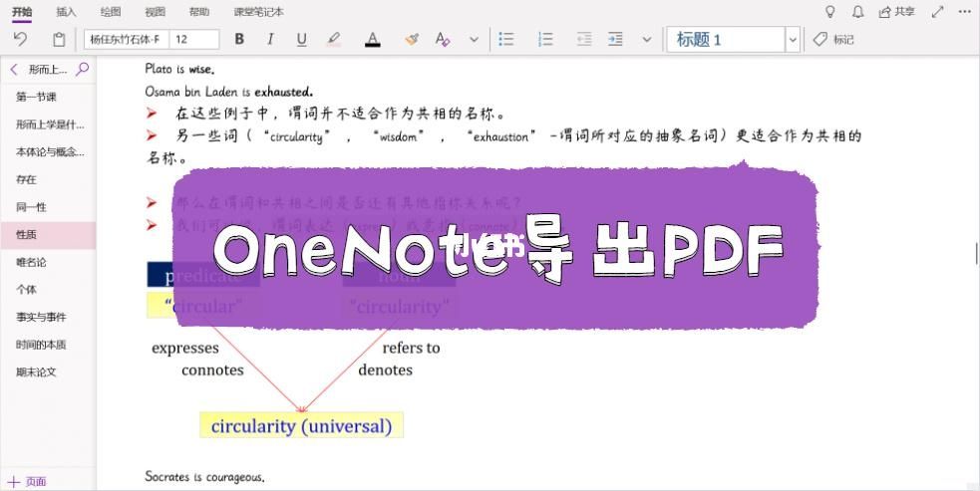
Task: Select the 性质 page
Action: [48, 234]
